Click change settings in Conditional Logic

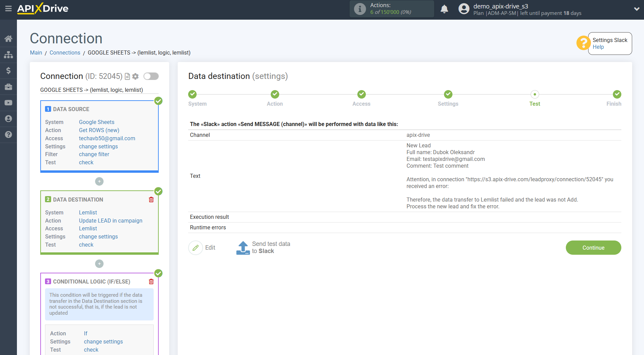(x=104, y=341)
